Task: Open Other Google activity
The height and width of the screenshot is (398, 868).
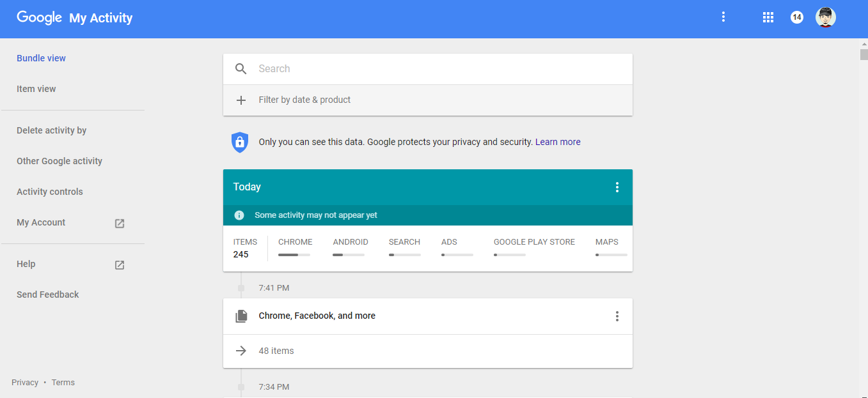Action: point(59,161)
